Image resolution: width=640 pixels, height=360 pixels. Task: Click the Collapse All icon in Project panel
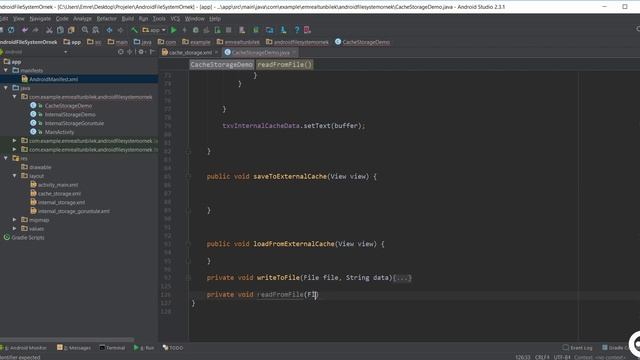pos(130,52)
